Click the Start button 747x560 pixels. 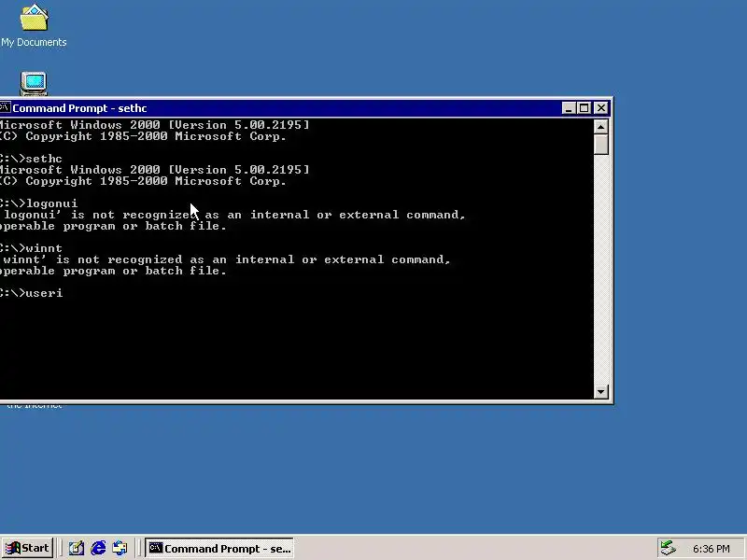pyautogui.click(x=28, y=548)
